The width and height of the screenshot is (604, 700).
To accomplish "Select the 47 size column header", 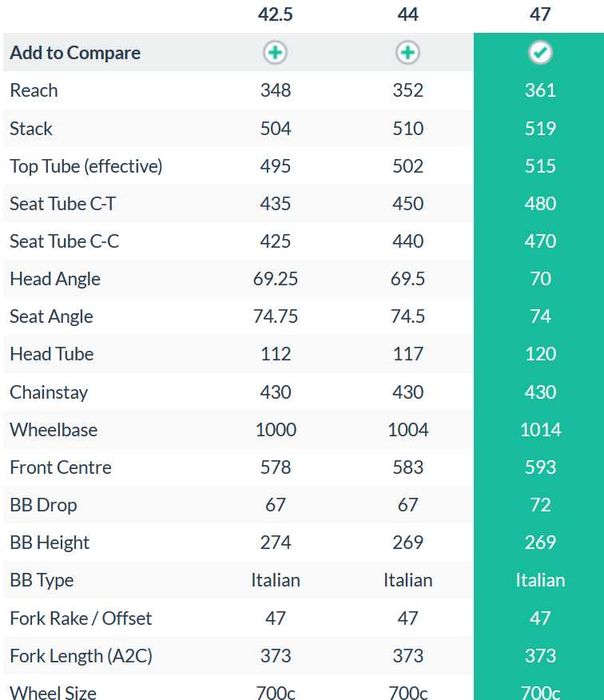I will point(540,15).
